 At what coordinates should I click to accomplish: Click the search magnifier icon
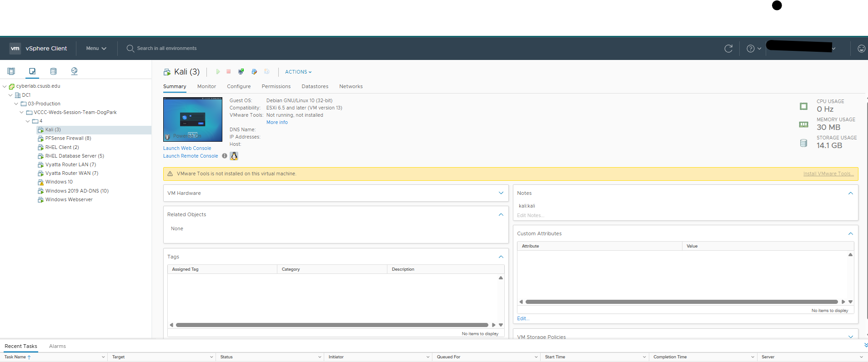tap(130, 49)
